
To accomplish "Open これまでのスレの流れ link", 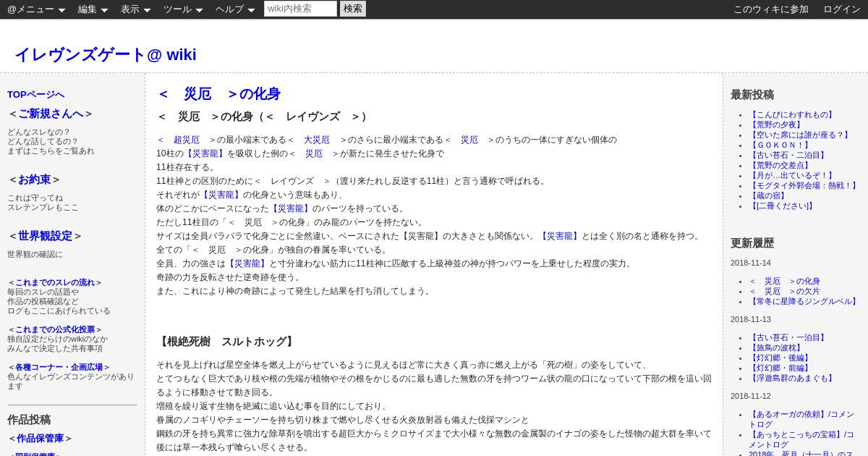I will tap(55, 282).
